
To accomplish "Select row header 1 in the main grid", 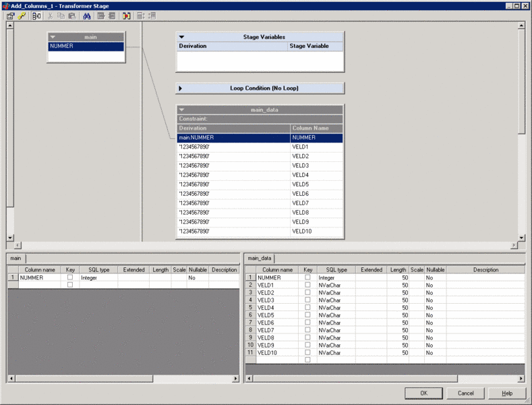I will (x=13, y=277).
